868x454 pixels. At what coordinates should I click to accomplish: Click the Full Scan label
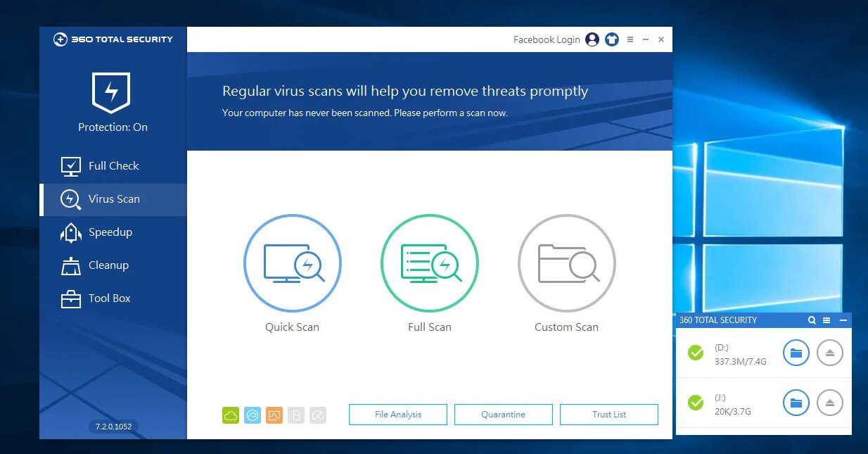coord(430,327)
